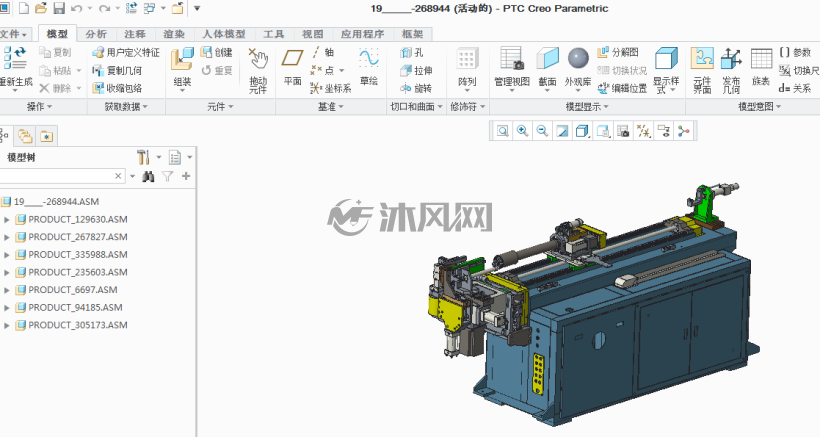Click the binoculars Find icon in model tree
This screenshot has height=437, width=820.
tap(148, 176)
